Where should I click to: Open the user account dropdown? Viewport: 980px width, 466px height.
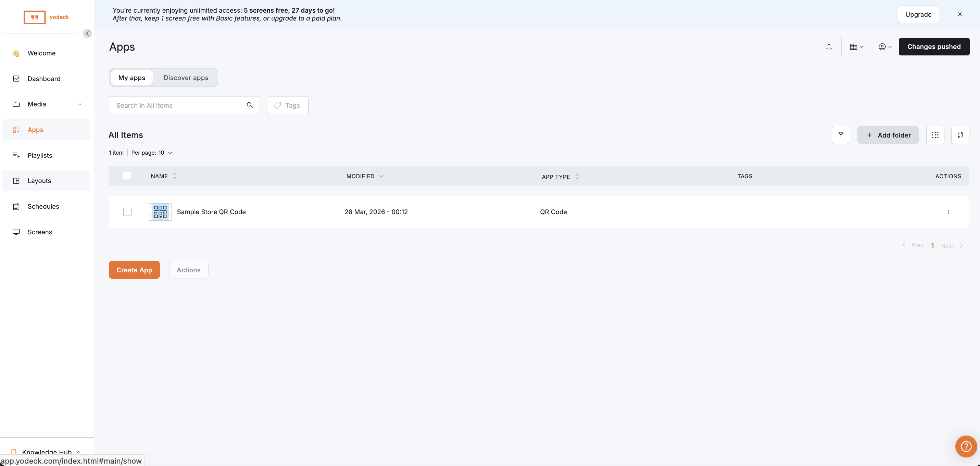(x=885, y=47)
